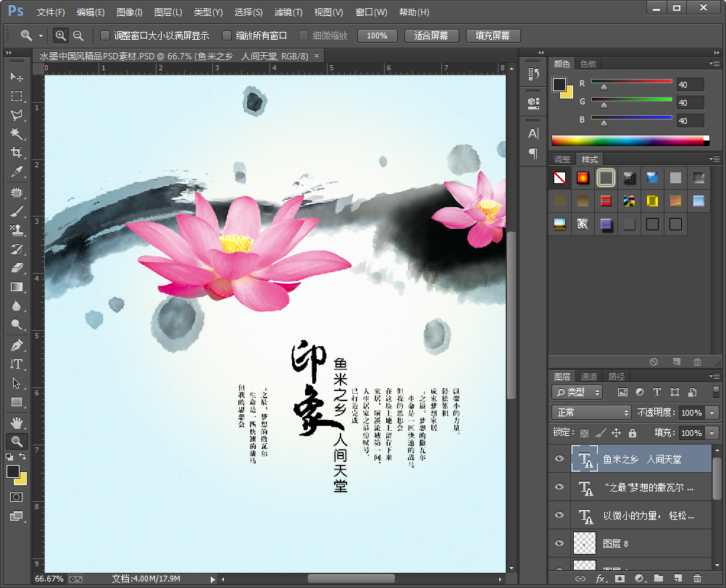Open the layer blend mode 正常 dropdown
This screenshot has height=588, width=726.
(592, 412)
